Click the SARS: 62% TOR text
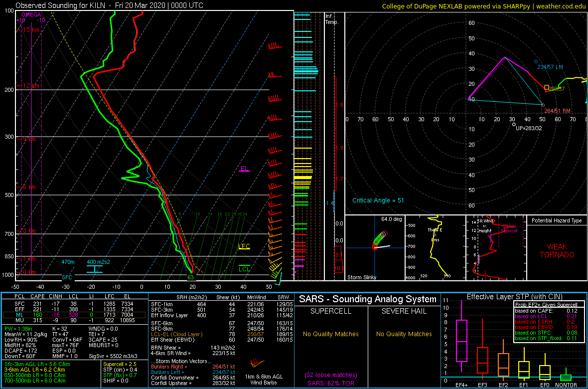 (331, 383)
